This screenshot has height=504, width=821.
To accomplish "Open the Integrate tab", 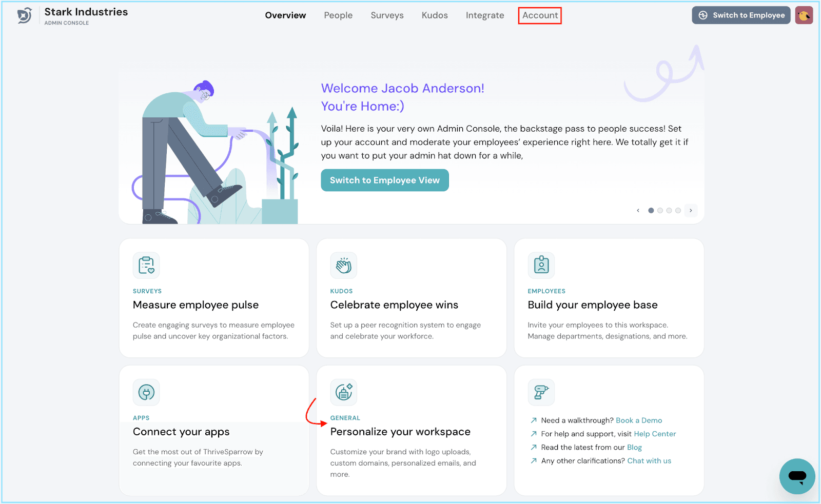I will point(484,15).
